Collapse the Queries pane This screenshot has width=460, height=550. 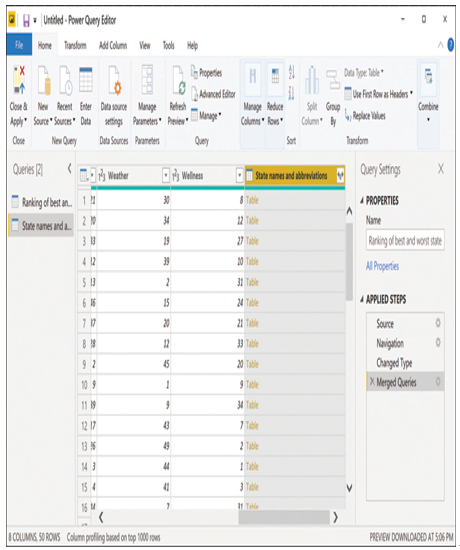click(x=69, y=169)
